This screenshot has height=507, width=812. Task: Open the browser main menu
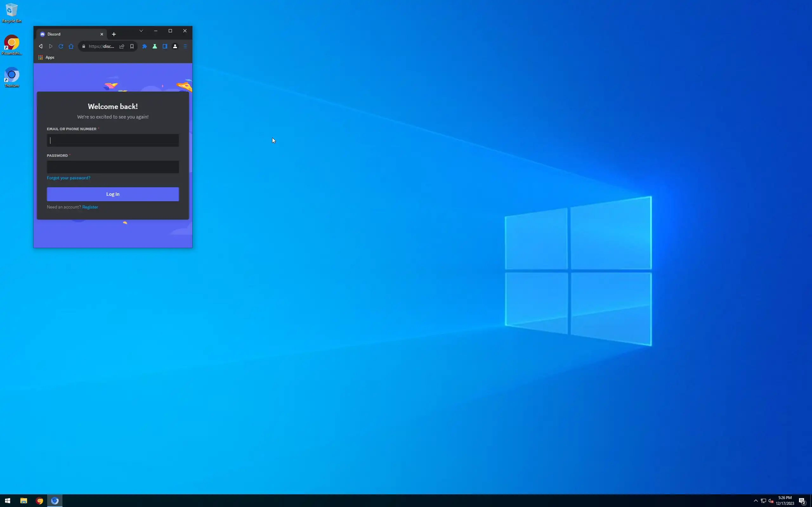[185, 46]
